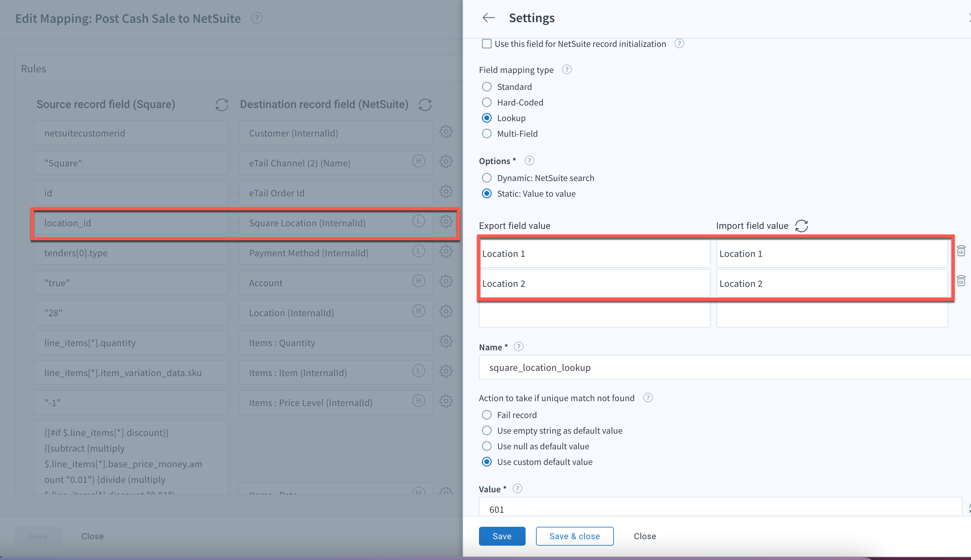Delete the Location 1 mapping row

pos(961,251)
